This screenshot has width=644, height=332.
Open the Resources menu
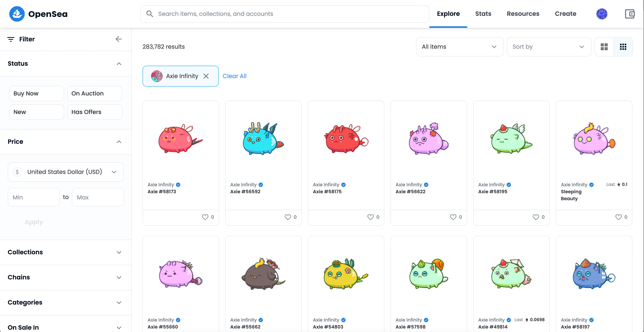click(x=523, y=14)
